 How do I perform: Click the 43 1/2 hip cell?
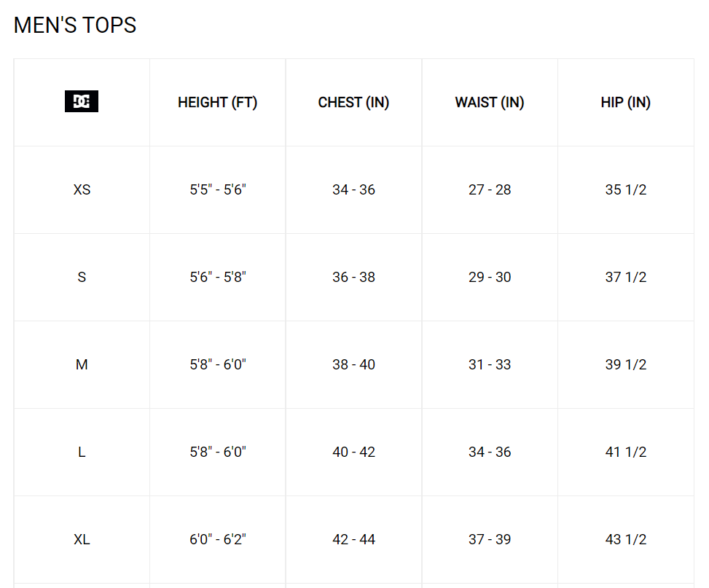click(626, 539)
